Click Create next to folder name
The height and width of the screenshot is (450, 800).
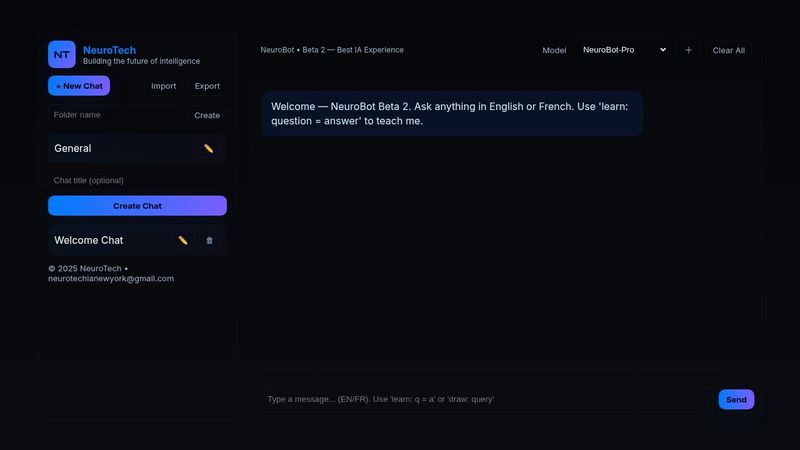(207, 115)
